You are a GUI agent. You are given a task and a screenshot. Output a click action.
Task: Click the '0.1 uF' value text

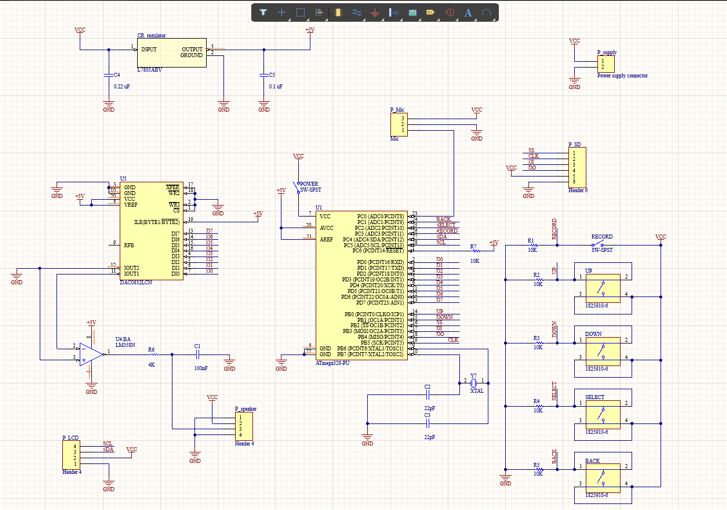click(276, 86)
